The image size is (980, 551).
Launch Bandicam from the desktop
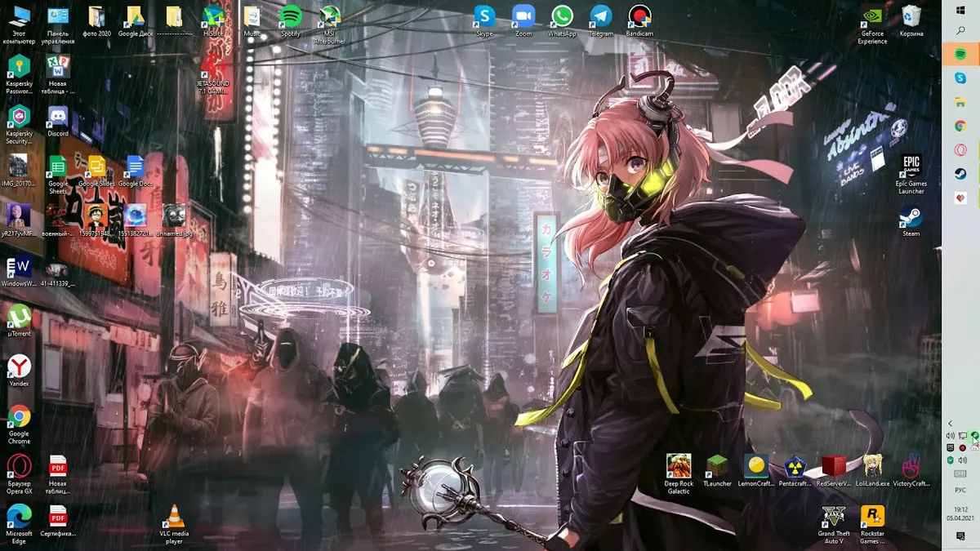click(639, 21)
